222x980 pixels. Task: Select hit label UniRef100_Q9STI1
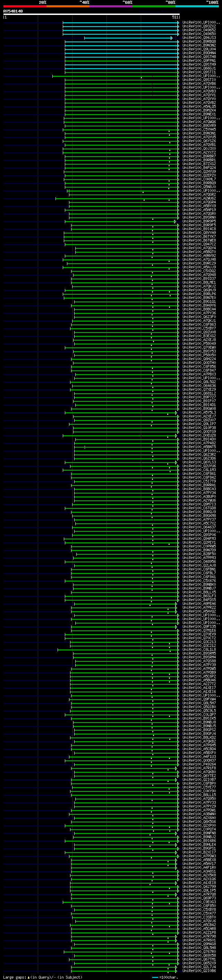pyautogui.click(x=199, y=72)
